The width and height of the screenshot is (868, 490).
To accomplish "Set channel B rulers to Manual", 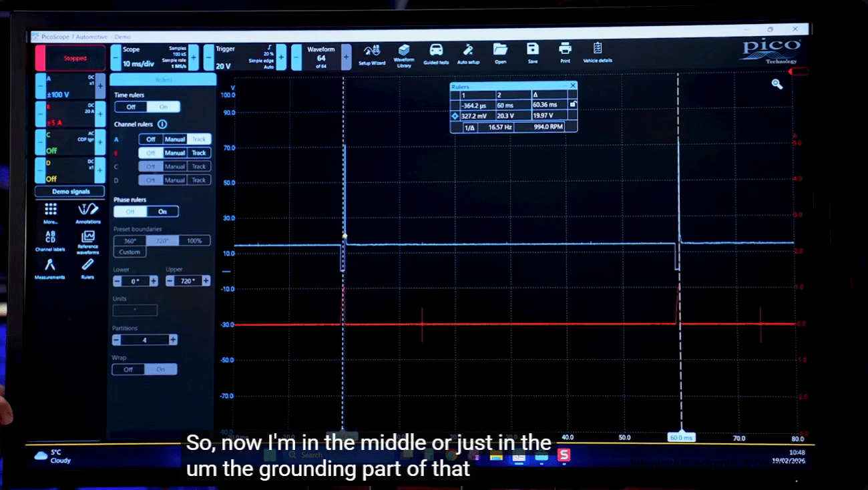I will [x=175, y=153].
